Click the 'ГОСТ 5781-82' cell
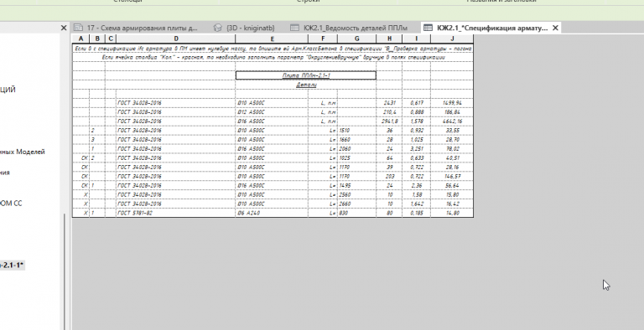 [x=176, y=213]
